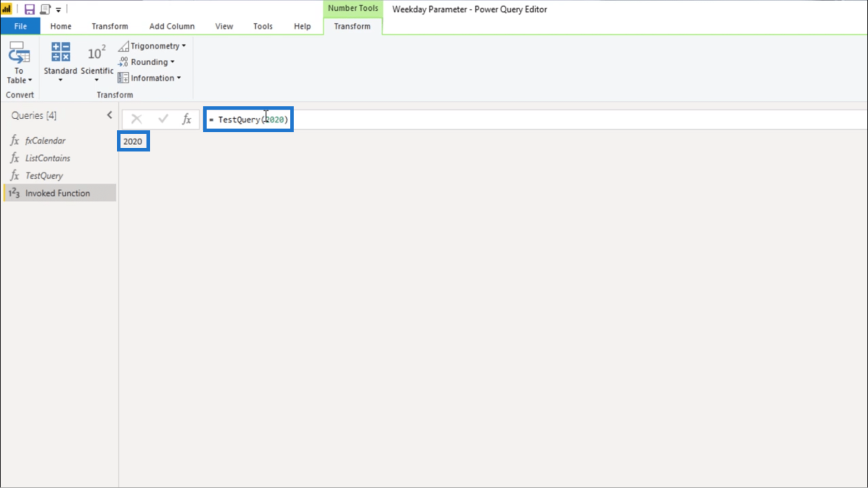868x488 pixels.
Task: Click the fx icon beside TestQuery
Action: tap(14, 176)
